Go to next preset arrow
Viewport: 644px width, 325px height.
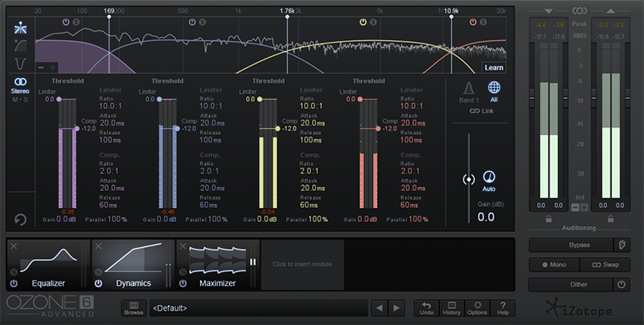[396, 307]
